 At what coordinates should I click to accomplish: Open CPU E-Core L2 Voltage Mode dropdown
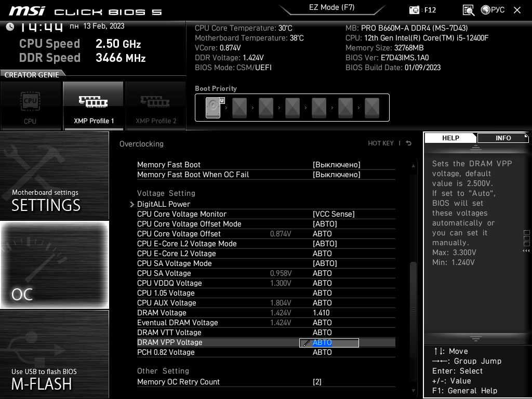[325, 244]
